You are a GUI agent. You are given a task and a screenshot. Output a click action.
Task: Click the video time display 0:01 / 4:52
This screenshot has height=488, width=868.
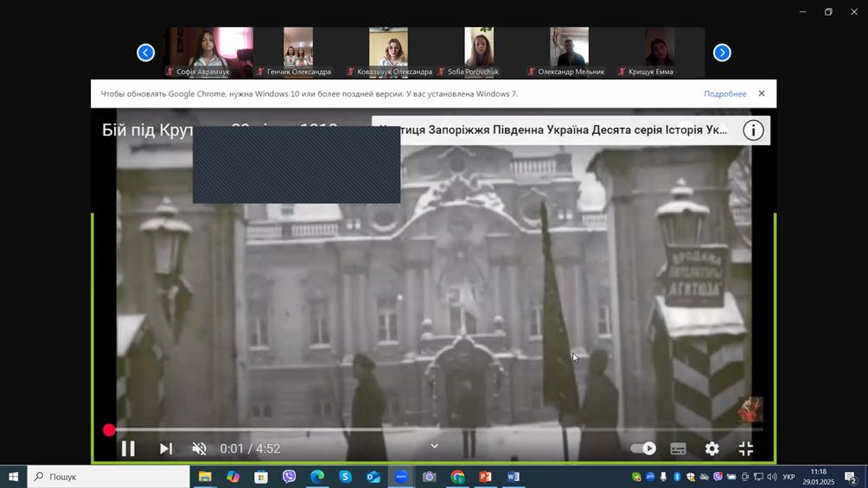pos(250,449)
